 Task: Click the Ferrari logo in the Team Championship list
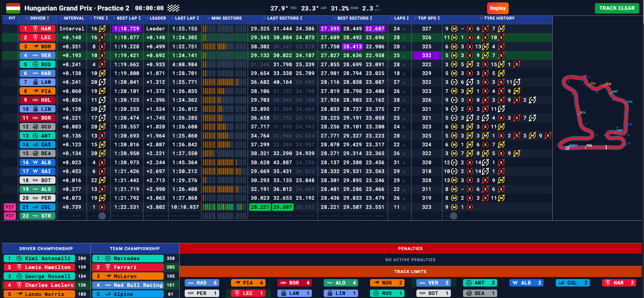tap(108, 267)
